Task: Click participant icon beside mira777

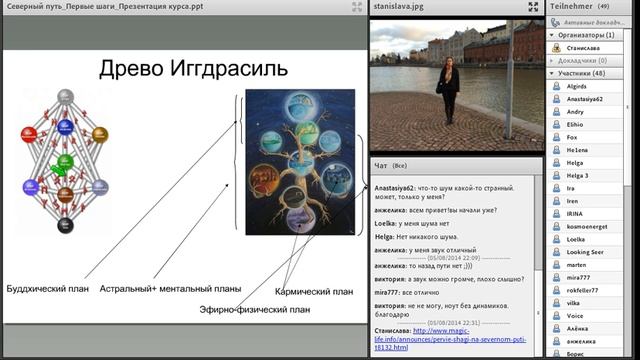Action: click(556, 278)
